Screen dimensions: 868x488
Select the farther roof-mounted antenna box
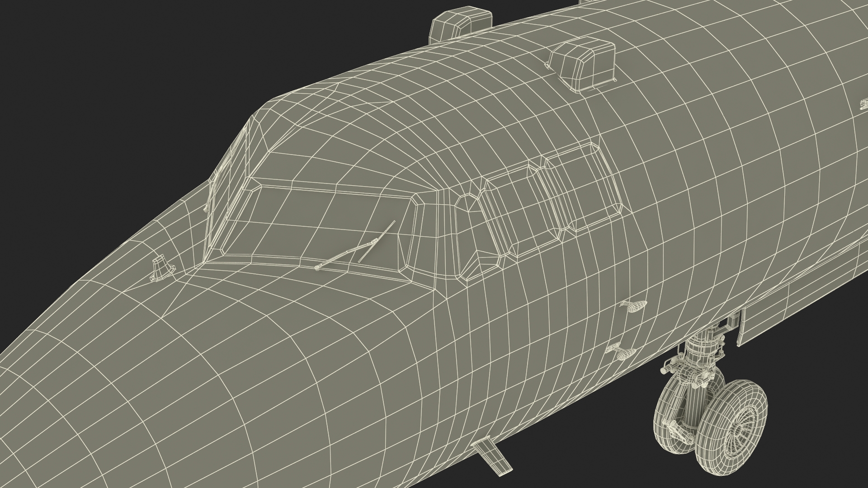[460, 25]
